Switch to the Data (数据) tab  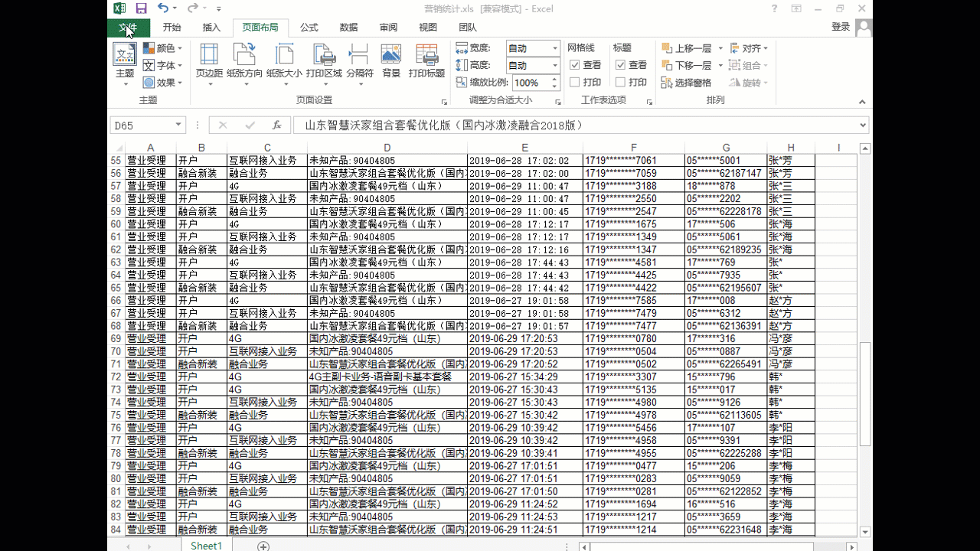[349, 28]
